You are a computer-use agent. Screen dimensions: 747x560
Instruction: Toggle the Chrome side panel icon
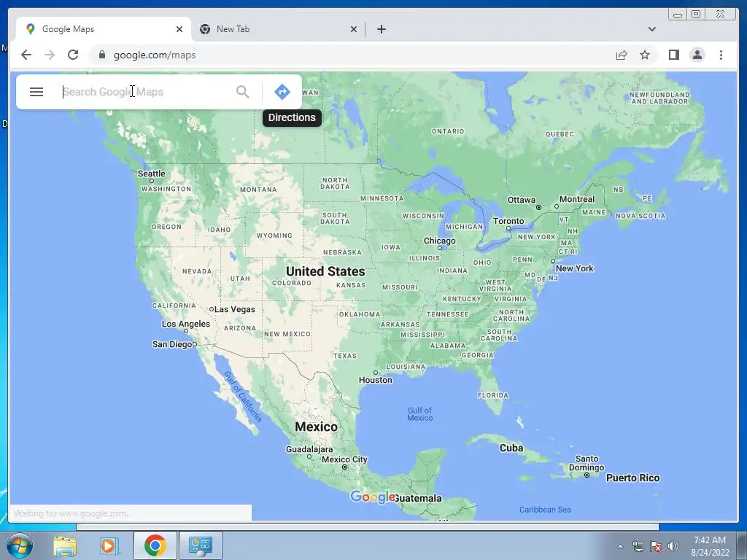point(673,55)
